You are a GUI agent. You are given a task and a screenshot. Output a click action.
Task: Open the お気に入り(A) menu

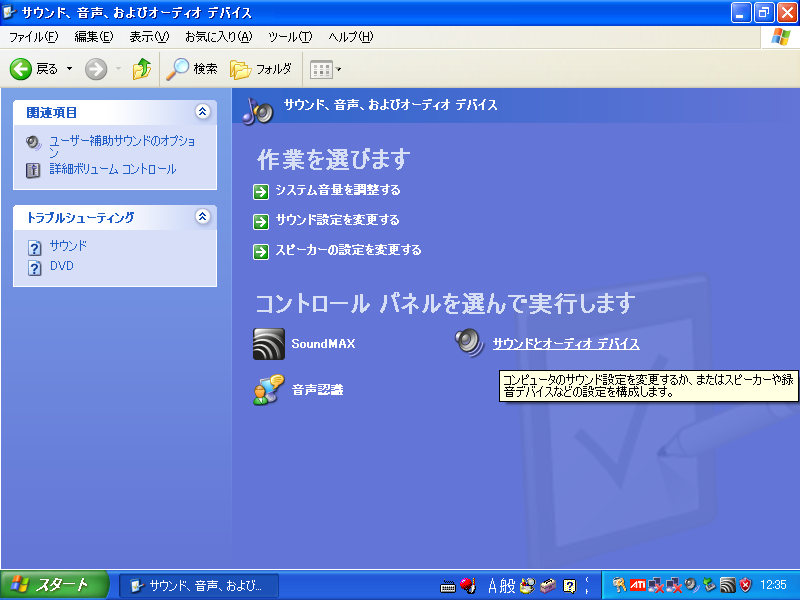pos(219,37)
